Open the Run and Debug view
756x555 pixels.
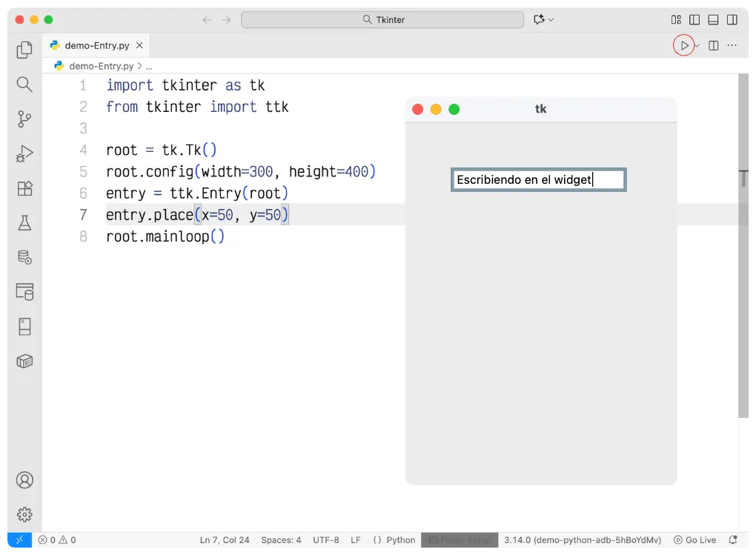click(24, 154)
